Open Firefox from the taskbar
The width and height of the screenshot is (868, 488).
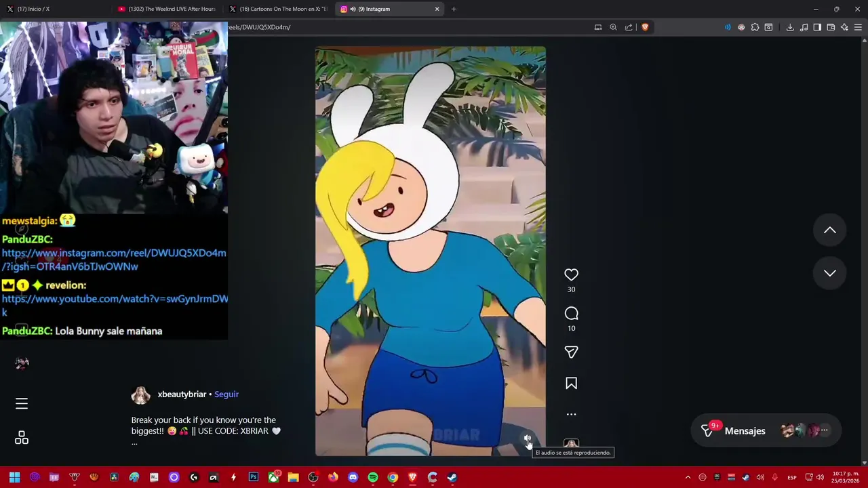[333, 477]
